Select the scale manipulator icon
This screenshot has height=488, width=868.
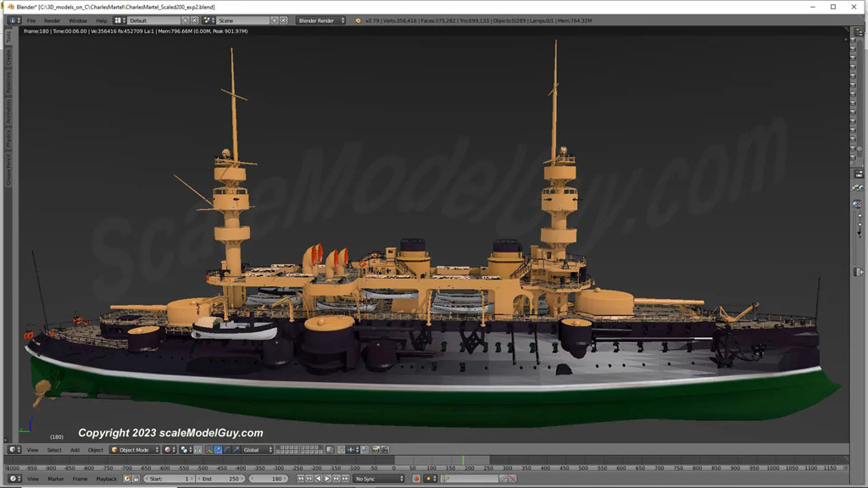pos(235,450)
